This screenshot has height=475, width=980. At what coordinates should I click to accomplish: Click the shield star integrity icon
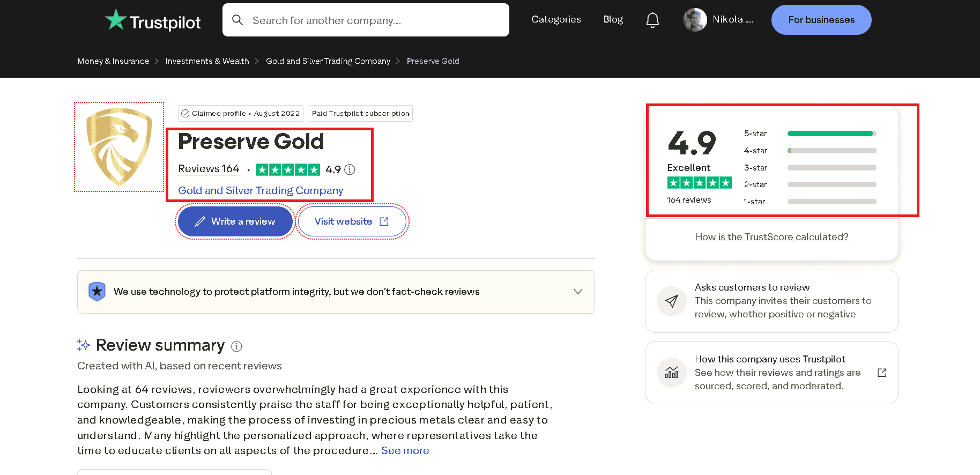96,292
